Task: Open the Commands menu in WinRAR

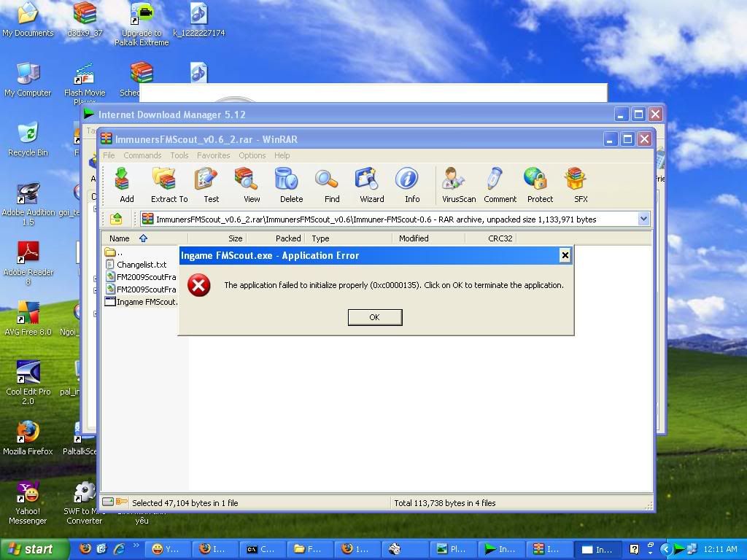Action: click(142, 155)
